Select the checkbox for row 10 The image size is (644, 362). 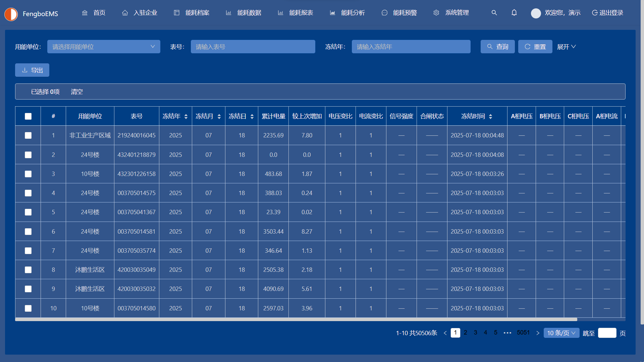click(x=28, y=308)
